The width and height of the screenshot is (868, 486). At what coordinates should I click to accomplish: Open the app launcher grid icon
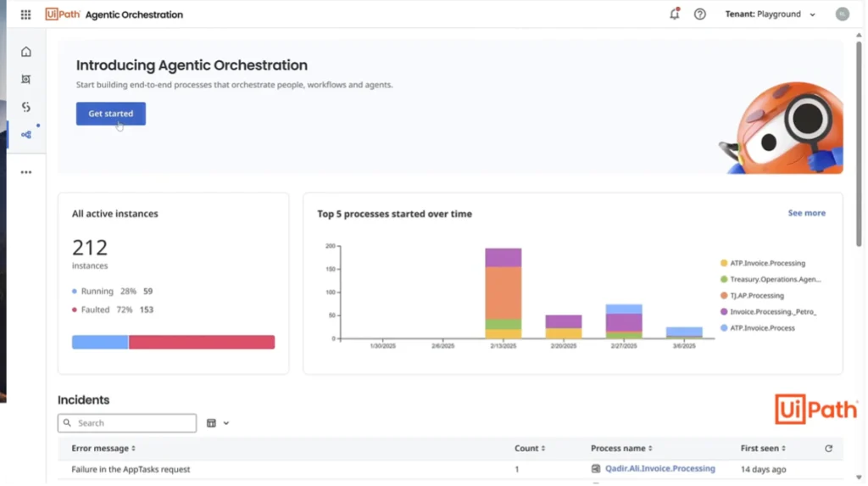(x=25, y=14)
